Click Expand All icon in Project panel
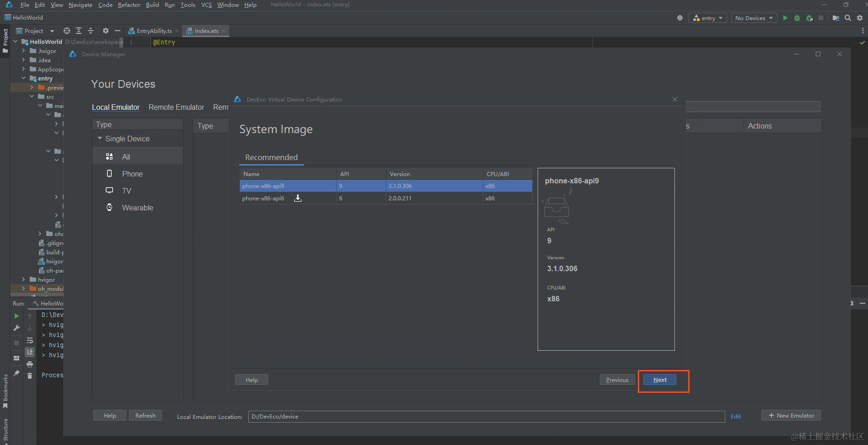The height and width of the screenshot is (445, 868). coord(79,31)
